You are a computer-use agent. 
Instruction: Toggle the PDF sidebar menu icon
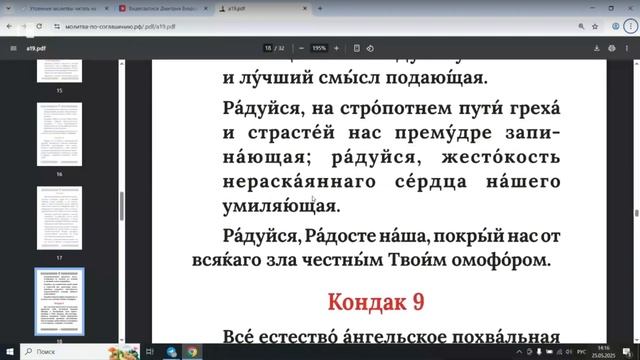point(13,48)
